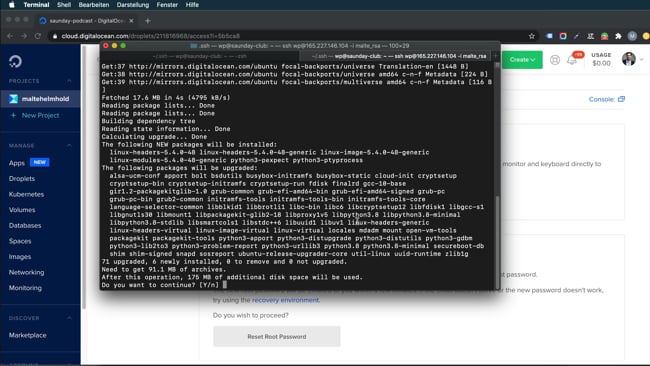The width and height of the screenshot is (650, 366).
Task: Click the terminal window scrollbar
Action: [497, 242]
